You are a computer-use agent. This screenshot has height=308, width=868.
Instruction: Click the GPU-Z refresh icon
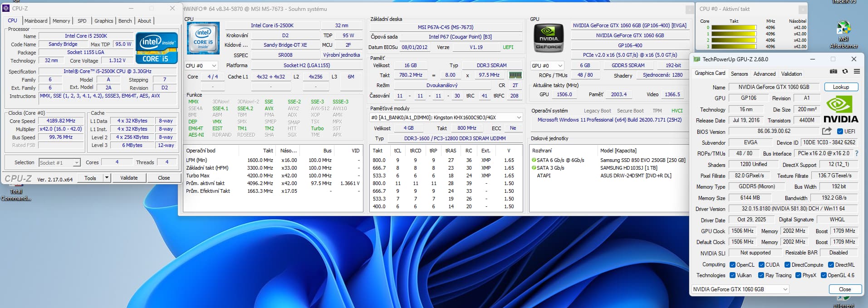(845, 72)
